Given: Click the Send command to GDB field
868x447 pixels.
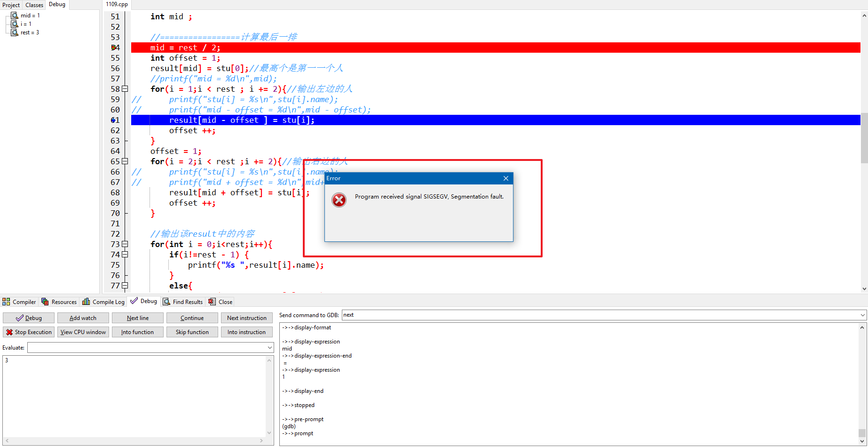Looking at the screenshot, I should click(600, 315).
